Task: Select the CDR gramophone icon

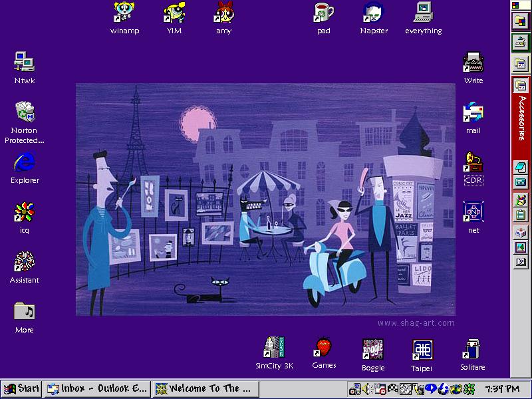Action: (473, 162)
